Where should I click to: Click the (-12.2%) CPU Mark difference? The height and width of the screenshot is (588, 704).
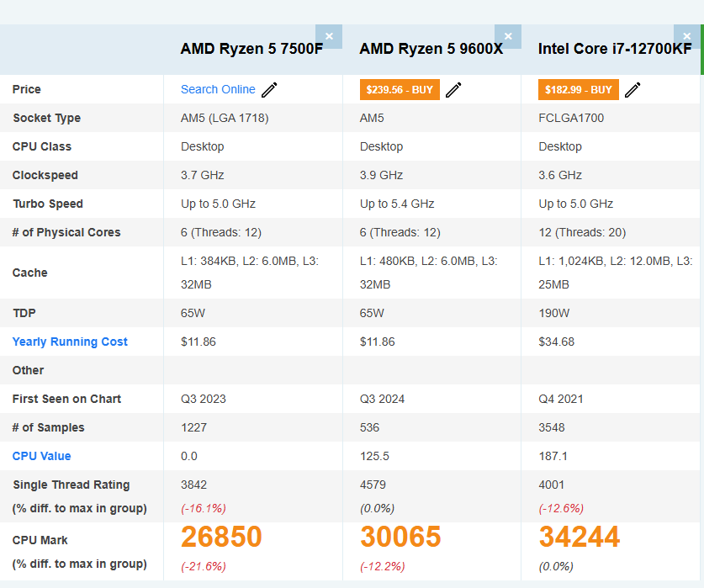click(383, 566)
